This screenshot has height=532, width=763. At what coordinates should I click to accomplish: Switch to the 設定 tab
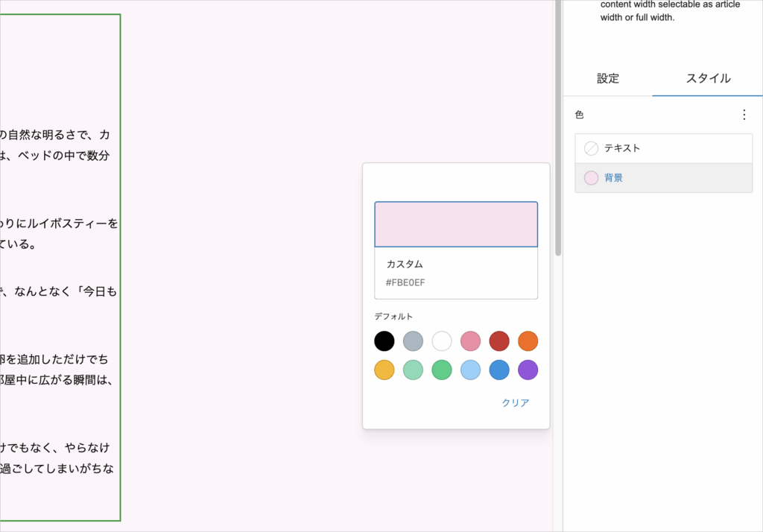608,78
